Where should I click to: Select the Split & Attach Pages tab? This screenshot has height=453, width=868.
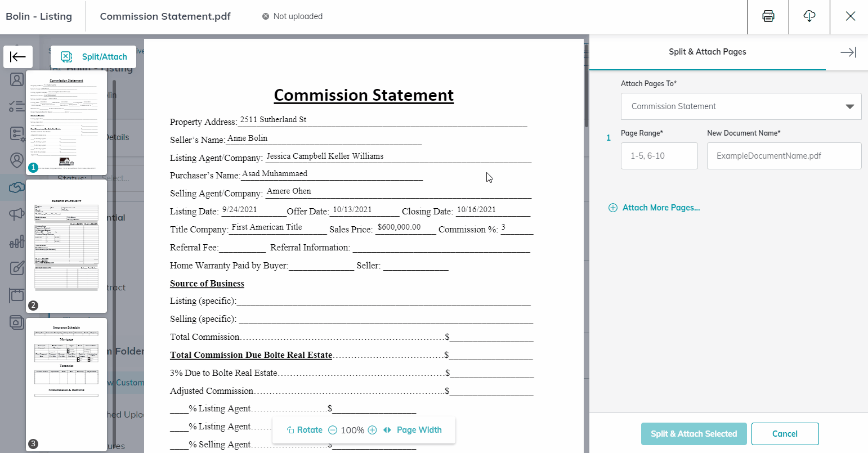pyautogui.click(x=708, y=52)
